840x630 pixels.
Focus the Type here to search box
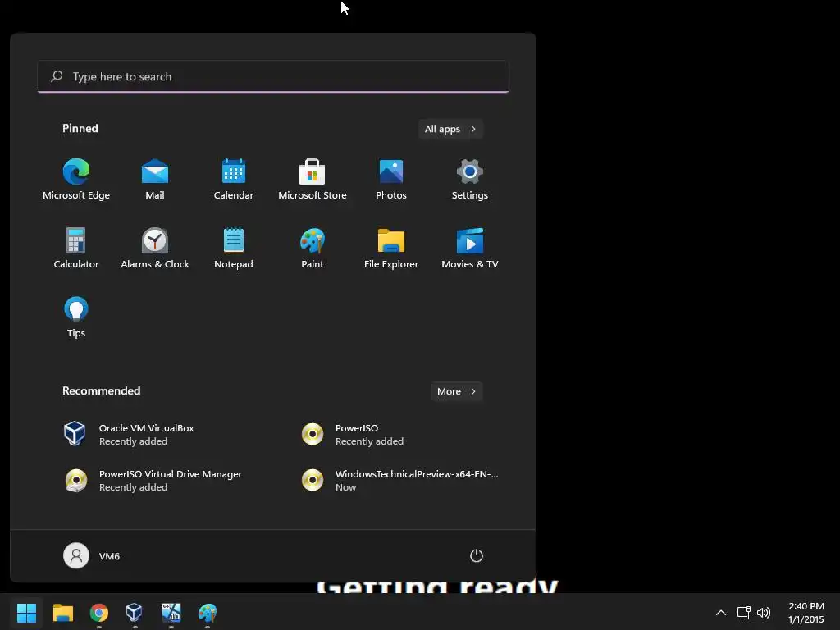272,76
